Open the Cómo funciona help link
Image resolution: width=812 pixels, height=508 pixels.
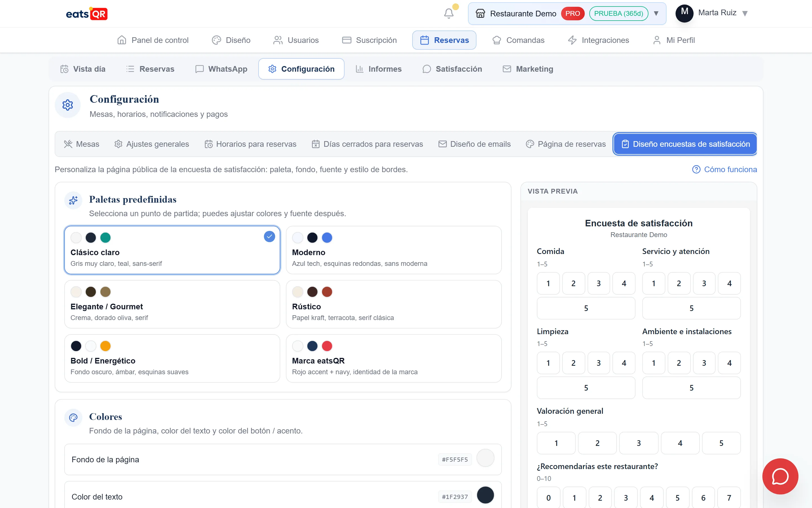(x=724, y=169)
